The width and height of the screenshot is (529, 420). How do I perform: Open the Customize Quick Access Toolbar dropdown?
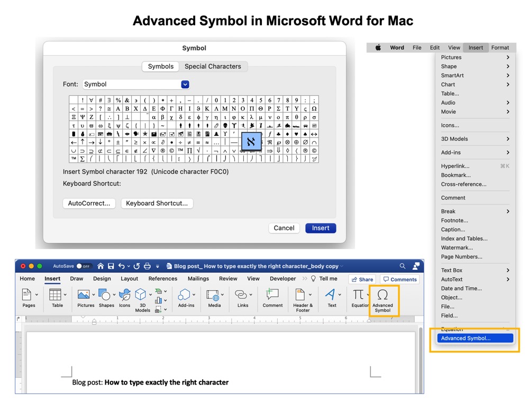pos(158,267)
